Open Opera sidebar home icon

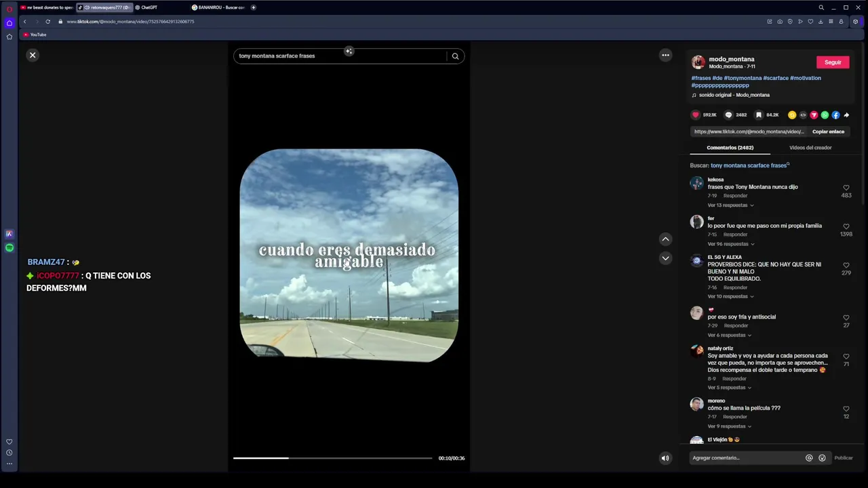[9, 23]
